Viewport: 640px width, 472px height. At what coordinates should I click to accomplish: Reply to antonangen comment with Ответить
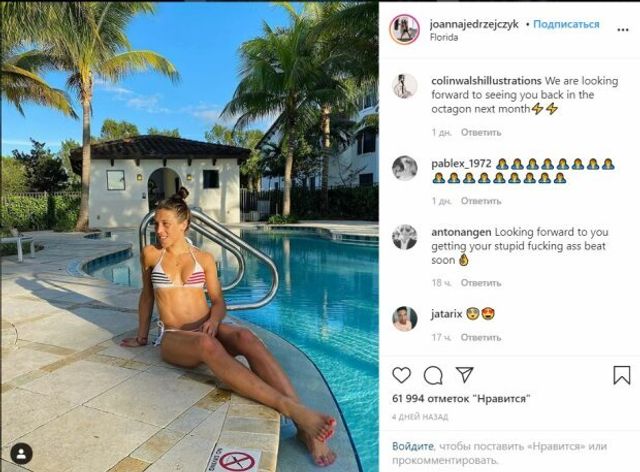point(481,283)
